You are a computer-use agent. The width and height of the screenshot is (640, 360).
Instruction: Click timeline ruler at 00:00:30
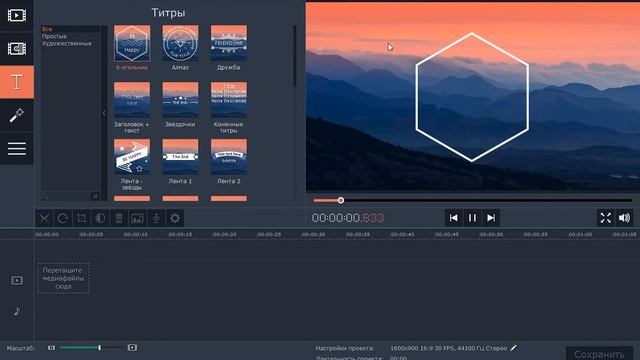(313, 235)
